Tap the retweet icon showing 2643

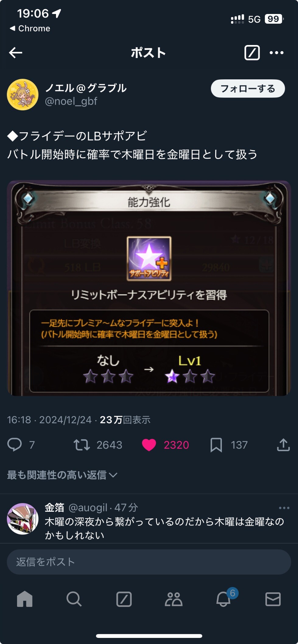(82, 445)
